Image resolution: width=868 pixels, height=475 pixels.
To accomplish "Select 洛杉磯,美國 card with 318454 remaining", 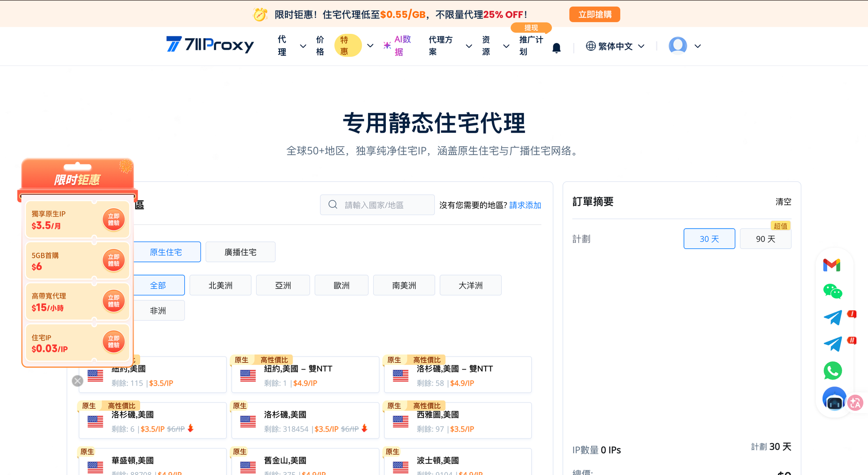I will (x=305, y=421).
